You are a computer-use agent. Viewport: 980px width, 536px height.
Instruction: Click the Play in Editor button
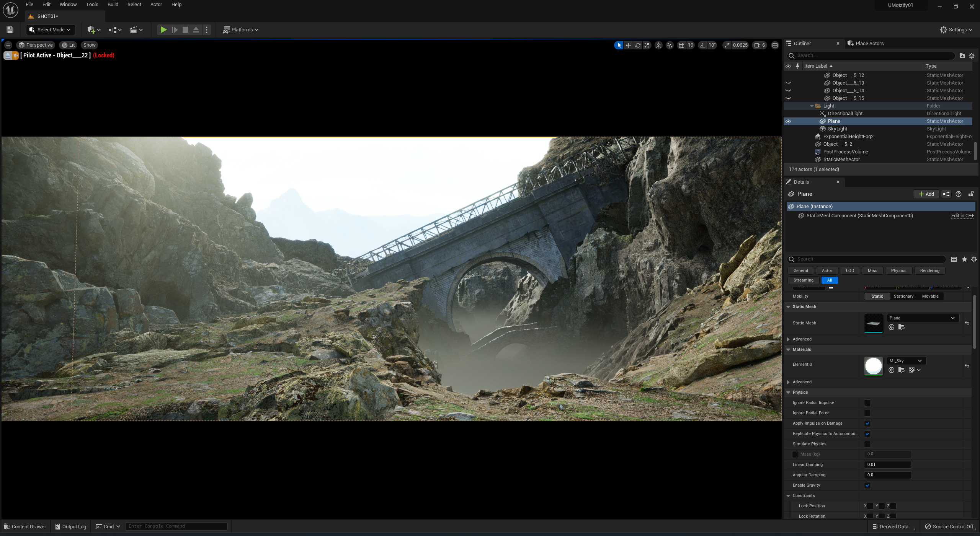163,30
